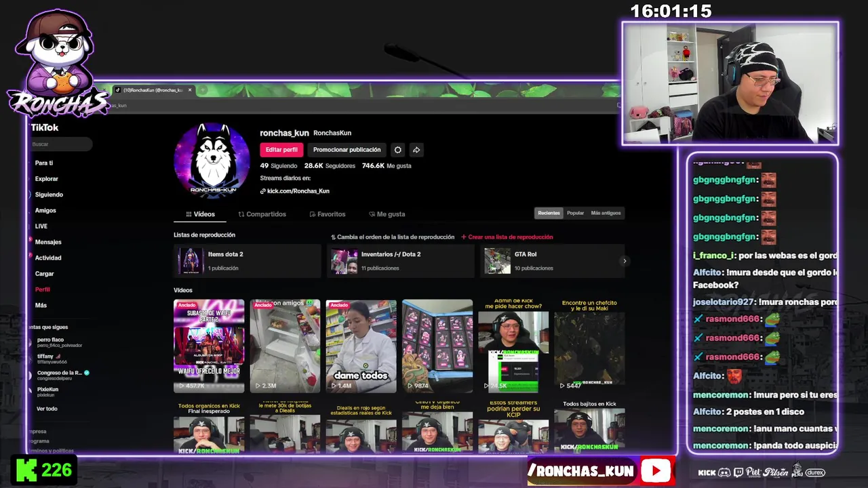The image size is (868, 488).
Task: Close the RonchasKun browser tab
Action: pos(190,90)
